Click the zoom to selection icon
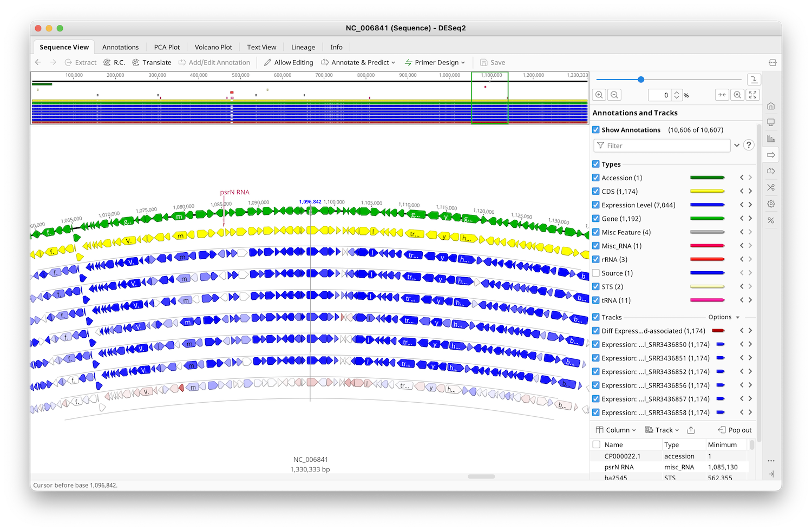Screen dimensions: 812x531 tap(722, 95)
